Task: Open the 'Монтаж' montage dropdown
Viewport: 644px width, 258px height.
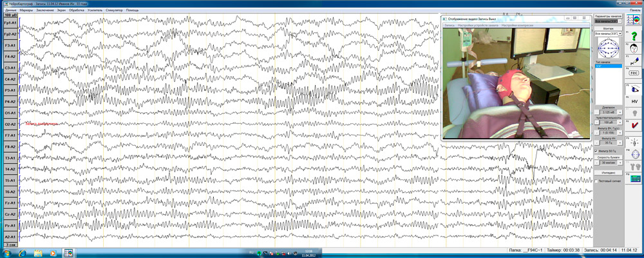Action: tap(608, 32)
